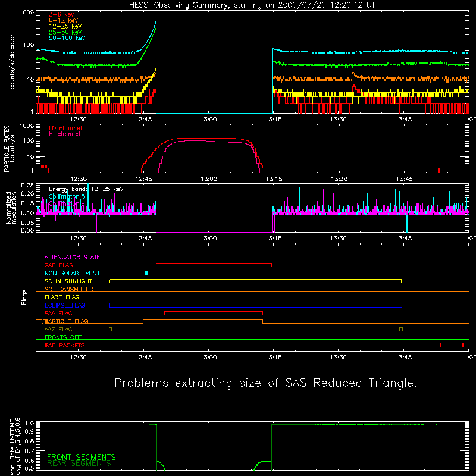Select the 12-25 keV legend label
476x476 pixels.
tap(65, 26)
